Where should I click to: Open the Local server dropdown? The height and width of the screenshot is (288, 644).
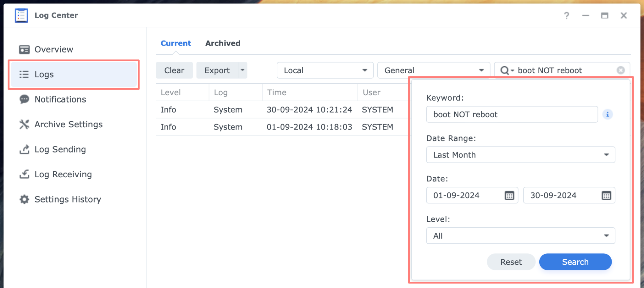tap(365, 70)
